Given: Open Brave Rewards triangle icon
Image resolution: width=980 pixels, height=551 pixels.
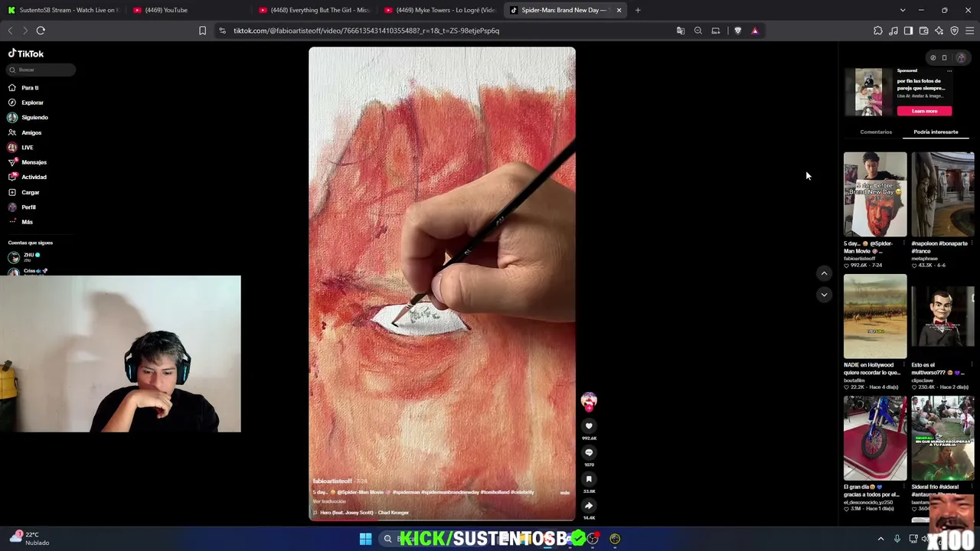Looking at the screenshot, I should (x=755, y=31).
